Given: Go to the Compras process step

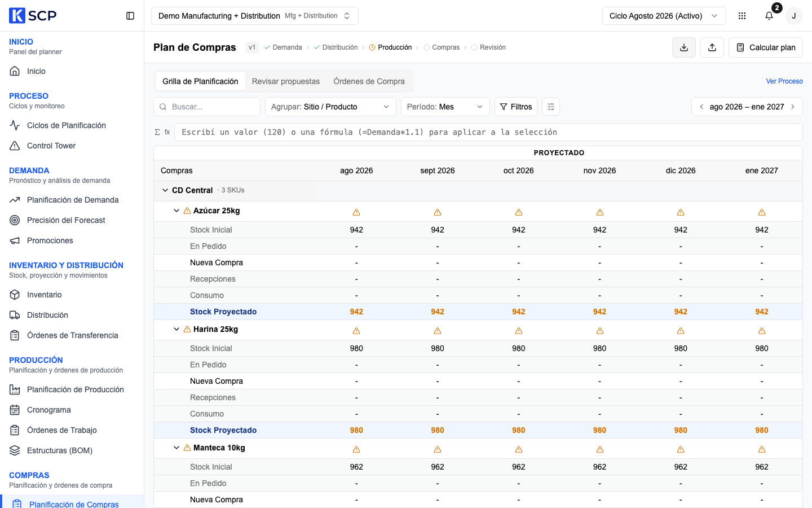Looking at the screenshot, I should pyautogui.click(x=442, y=47).
